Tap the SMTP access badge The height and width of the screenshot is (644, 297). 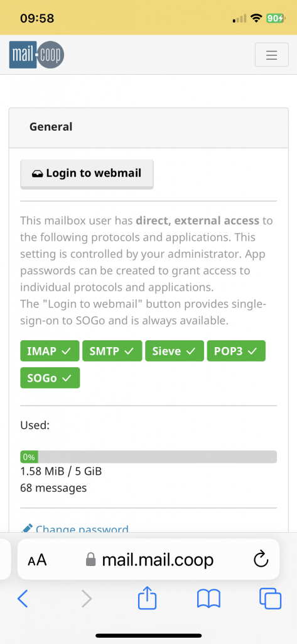[x=112, y=351]
